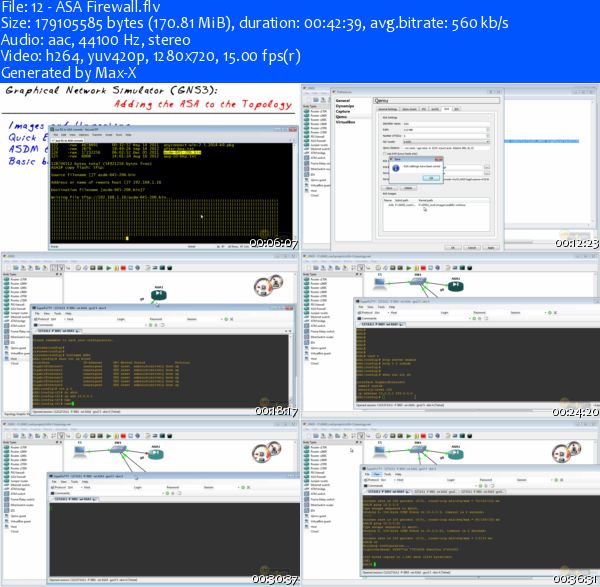
Task: Select the ASA image row in the images table
Action: click(x=436, y=205)
